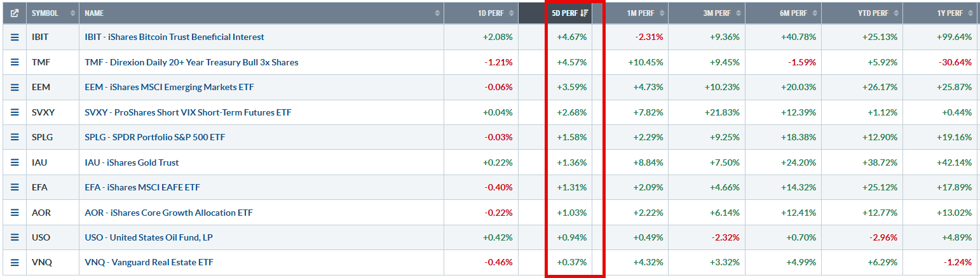Open the TMF row menu icon
Viewport: 980px width, 278px height.
click(x=14, y=62)
